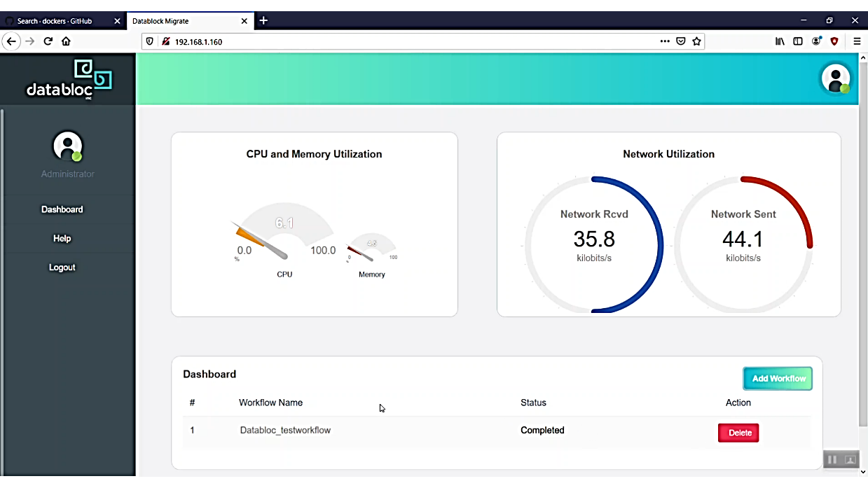Viewport: 868px width, 488px height.
Task: Select Dashboard in the sidebar menu
Action: pyautogui.click(x=62, y=209)
